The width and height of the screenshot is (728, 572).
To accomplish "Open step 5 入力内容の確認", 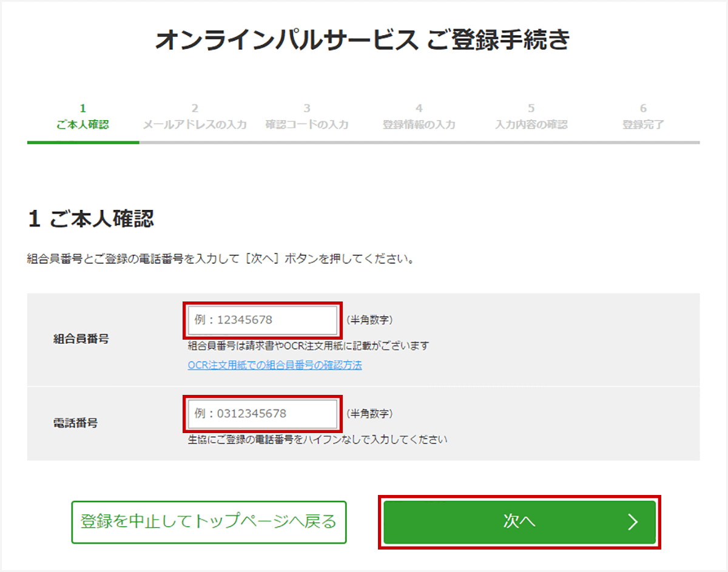I will pyautogui.click(x=531, y=118).
